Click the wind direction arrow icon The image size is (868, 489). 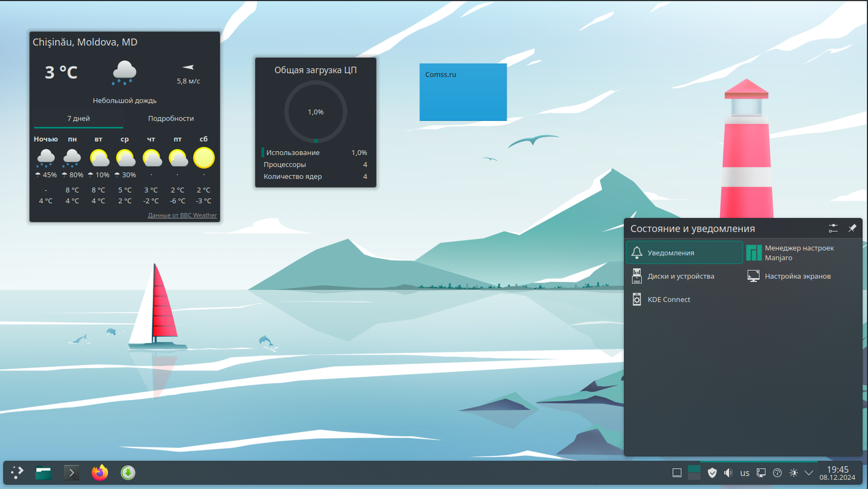188,67
